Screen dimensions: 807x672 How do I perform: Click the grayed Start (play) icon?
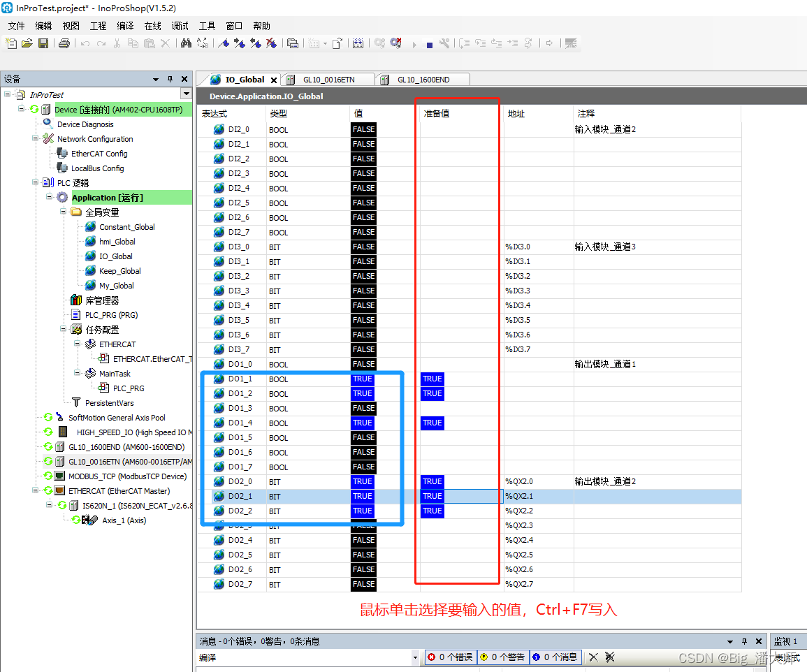pos(414,45)
